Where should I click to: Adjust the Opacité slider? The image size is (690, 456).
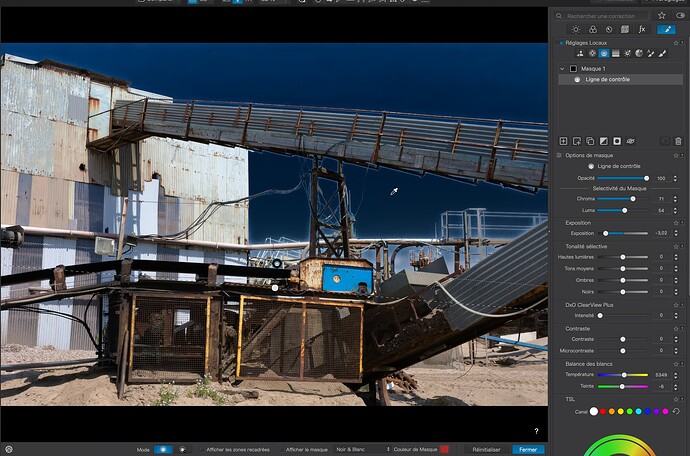(x=622, y=178)
